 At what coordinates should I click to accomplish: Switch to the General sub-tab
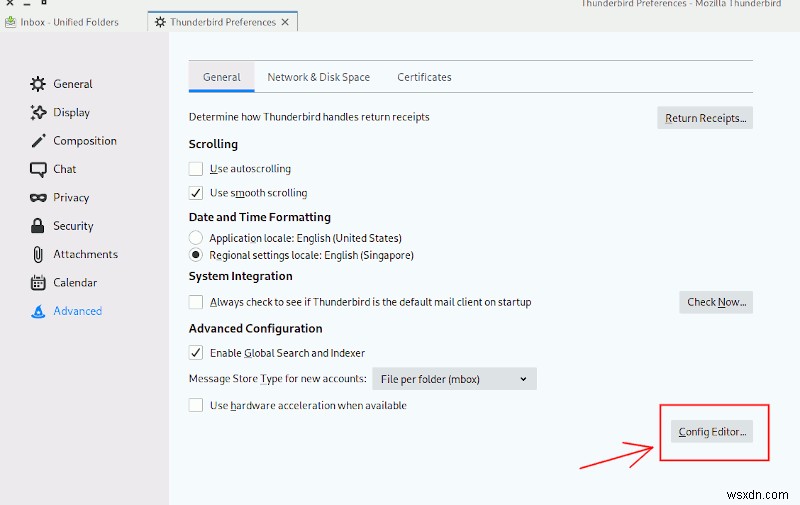[221, 77]
